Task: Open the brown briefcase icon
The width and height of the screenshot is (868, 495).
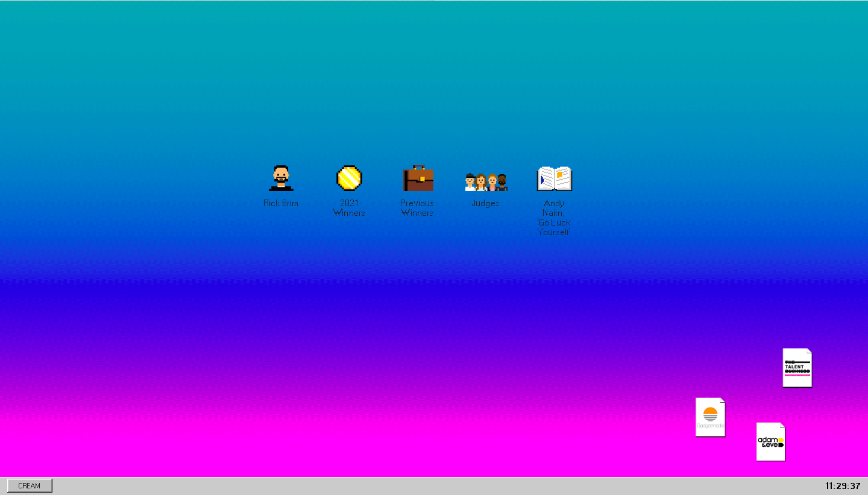Action: pos(418,178)
